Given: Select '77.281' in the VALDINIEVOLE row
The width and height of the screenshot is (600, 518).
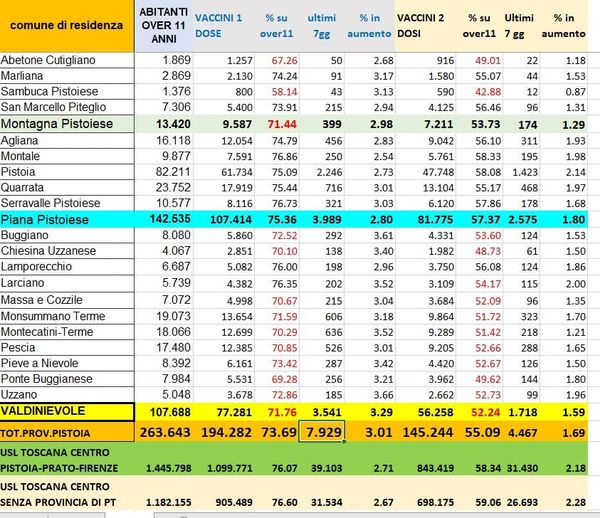Looking at the screenshot, I should point(234,413).
